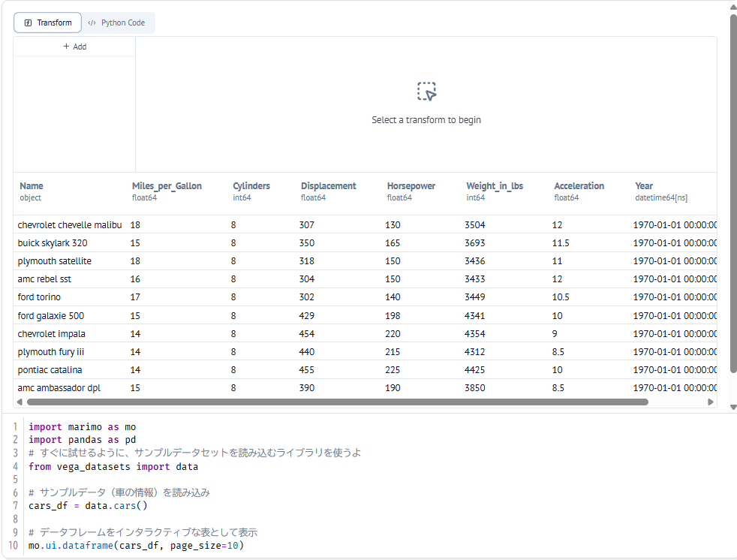The height and width of the screenshot is (560, 737).
Task: Click code line 1 importing marimo
Action: [x=83, y=427]
